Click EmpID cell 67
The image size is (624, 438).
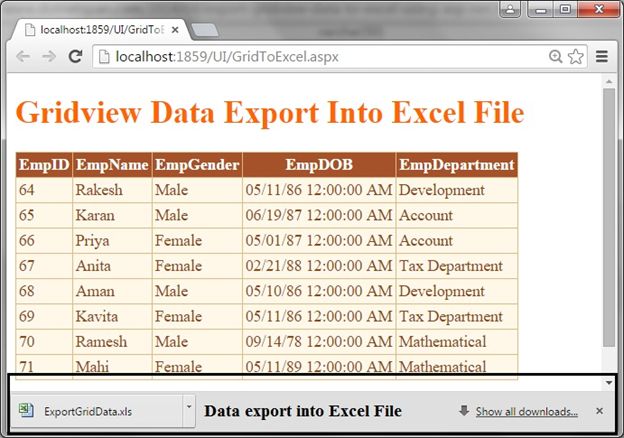click(x=44, y=266)
